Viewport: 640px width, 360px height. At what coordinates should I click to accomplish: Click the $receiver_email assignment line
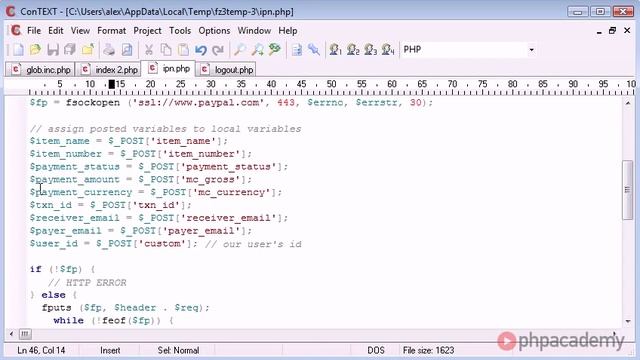pyautogui.click(x=159, y=218)
